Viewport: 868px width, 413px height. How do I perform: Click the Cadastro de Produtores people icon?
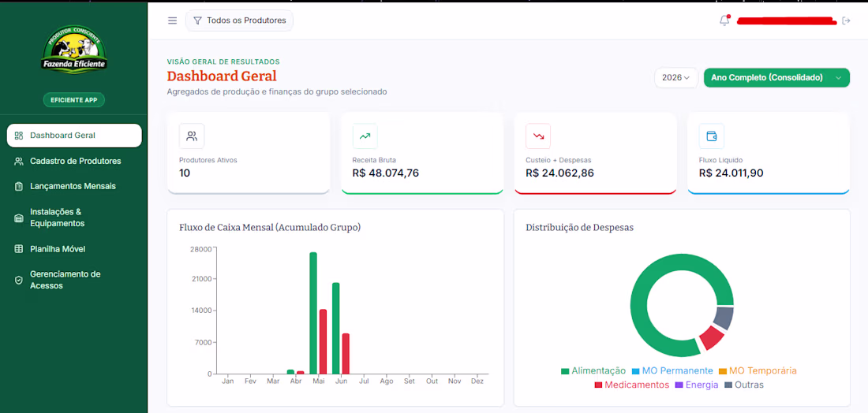[19, 162]
